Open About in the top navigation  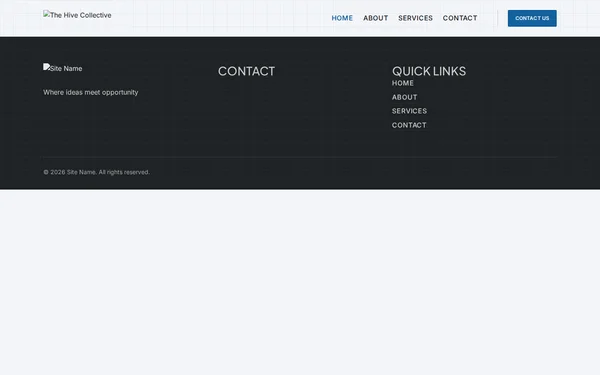[x=375, y=18]
